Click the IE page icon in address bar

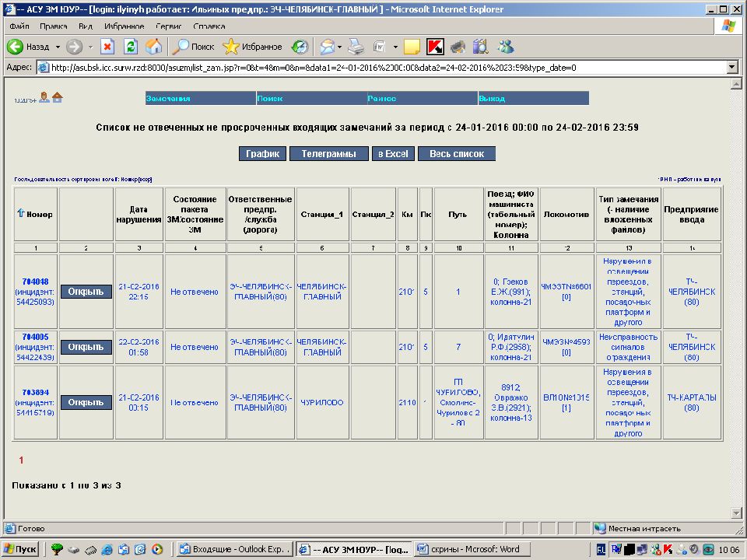(x=44, y=68)
